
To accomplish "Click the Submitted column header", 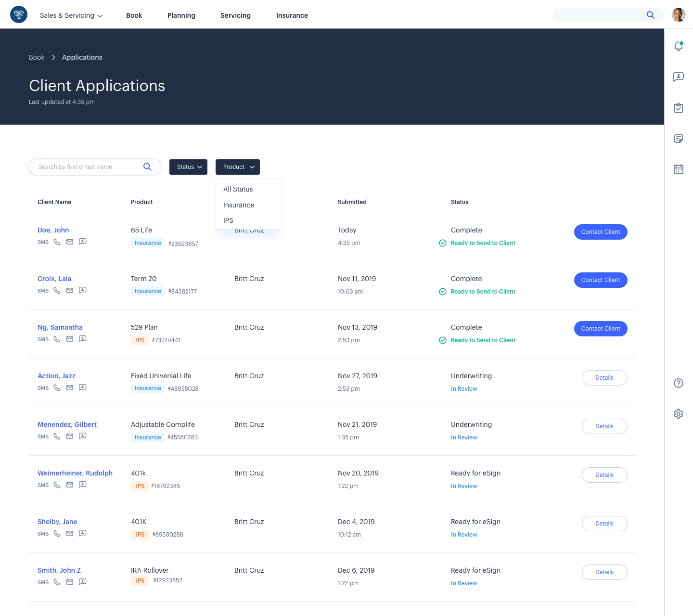I will tap(352, 202).
